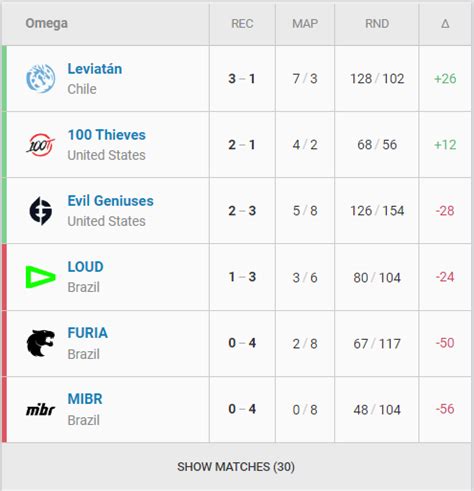The image size is (474, 491).
Task: Expand Show Matches (30)
Action: tap(236, 467)
